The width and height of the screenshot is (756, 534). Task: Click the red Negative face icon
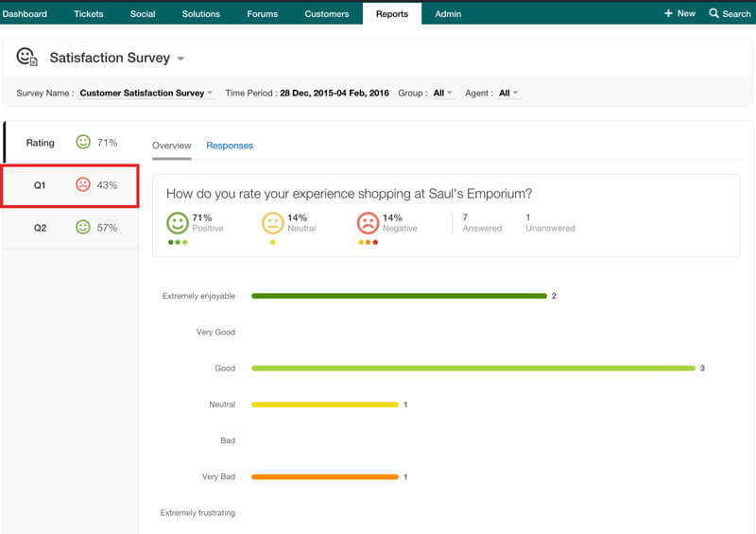point(368,223)
